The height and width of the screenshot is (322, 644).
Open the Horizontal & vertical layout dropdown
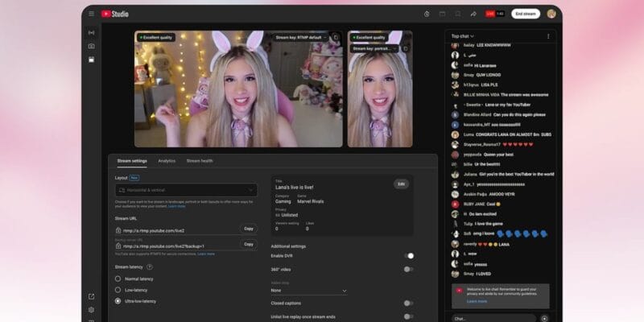click(x=186, y=190)
